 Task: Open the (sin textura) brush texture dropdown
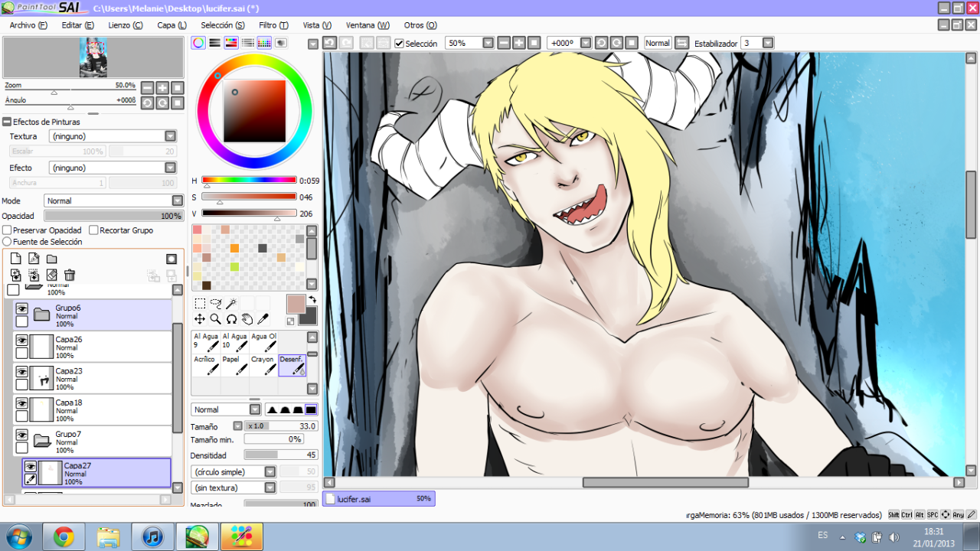(x=234, y=487)
